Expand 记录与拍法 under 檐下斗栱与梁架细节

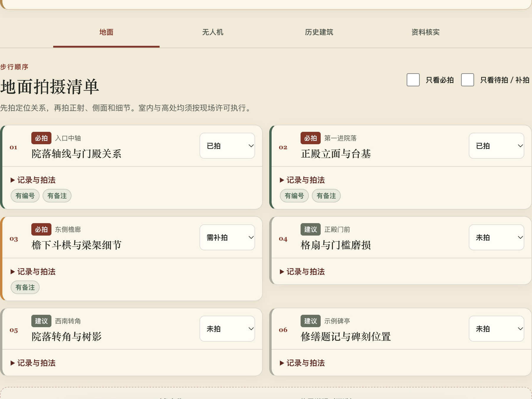33,272
